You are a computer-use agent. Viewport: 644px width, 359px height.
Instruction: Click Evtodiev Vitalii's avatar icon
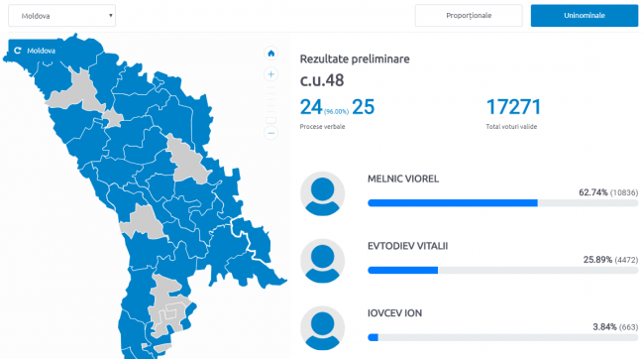322,261
